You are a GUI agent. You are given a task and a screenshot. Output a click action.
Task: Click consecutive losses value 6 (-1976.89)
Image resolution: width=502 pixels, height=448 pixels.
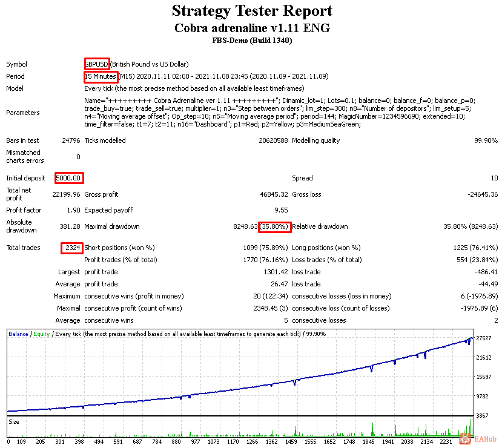coord(479,296)
